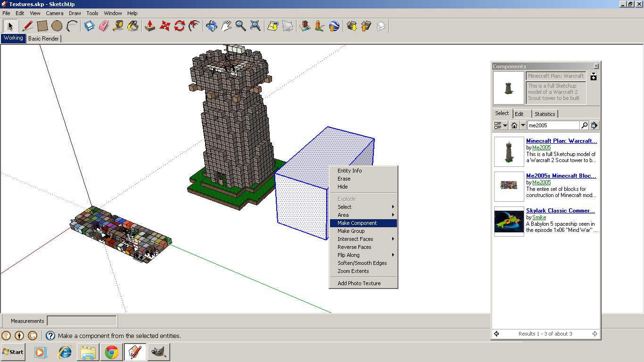Open the Camera menu
644x362 pixels.
(55, 13)
